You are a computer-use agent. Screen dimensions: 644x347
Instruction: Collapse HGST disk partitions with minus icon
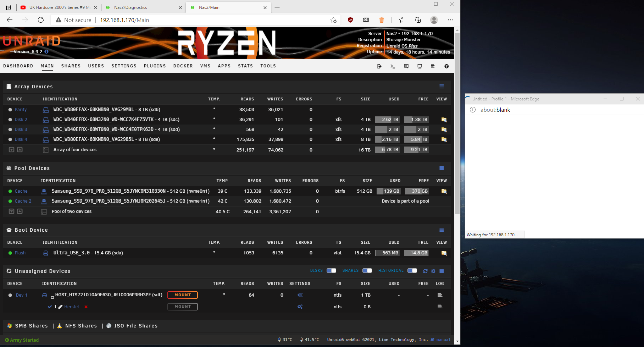(52, 297)
